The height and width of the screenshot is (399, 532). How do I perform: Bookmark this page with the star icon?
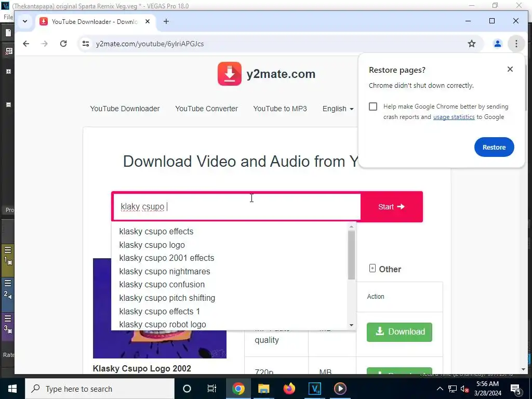pos(472,44)
